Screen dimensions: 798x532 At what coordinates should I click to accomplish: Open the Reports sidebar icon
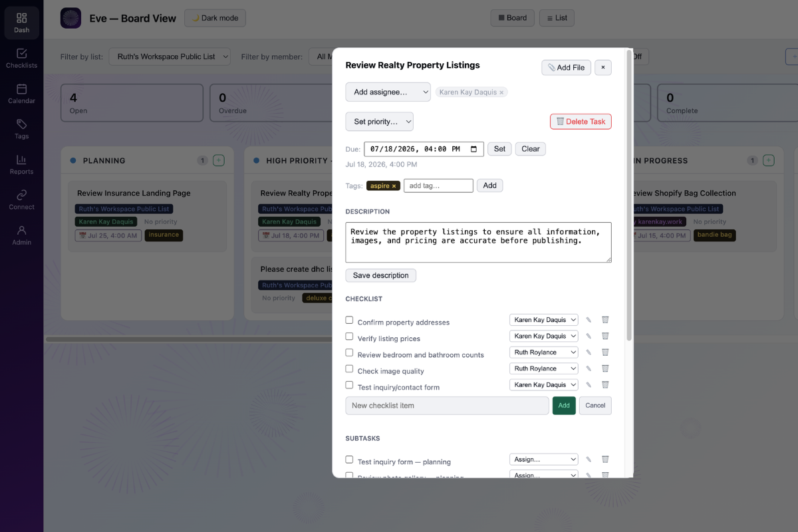(21, 164)
